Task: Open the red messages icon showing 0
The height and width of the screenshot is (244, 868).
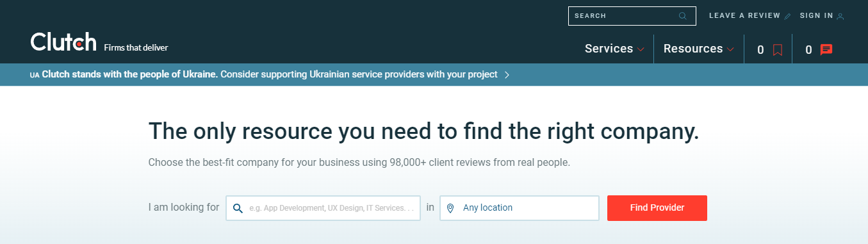Action: (826, 50)
